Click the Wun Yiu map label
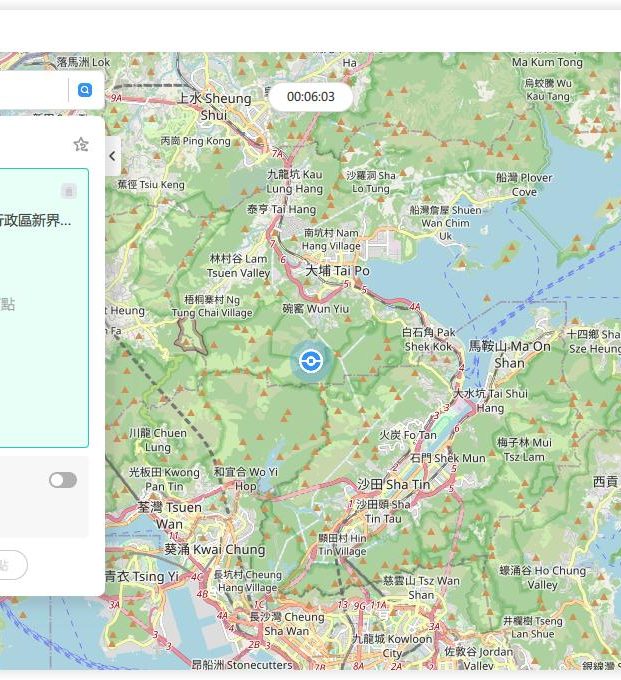 [316, 309]
